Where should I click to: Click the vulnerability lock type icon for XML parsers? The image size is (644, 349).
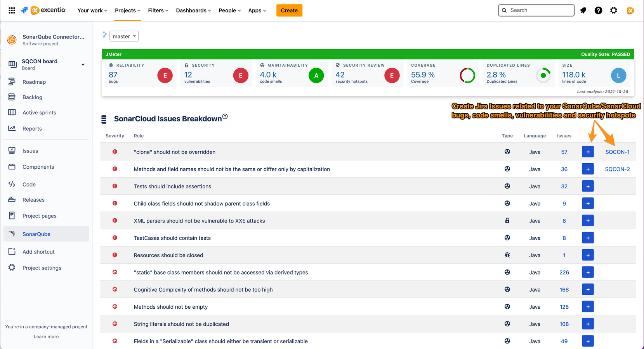click(507, 221)
